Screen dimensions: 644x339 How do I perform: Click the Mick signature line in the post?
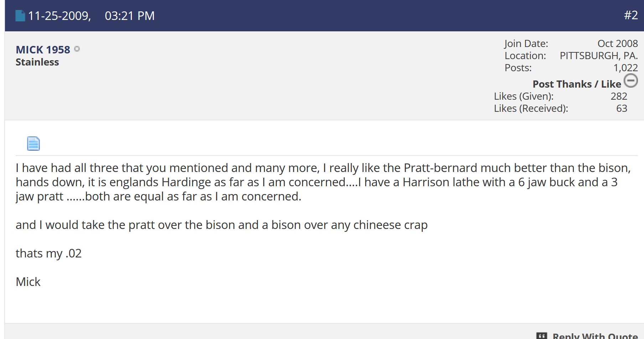[28, 282]
